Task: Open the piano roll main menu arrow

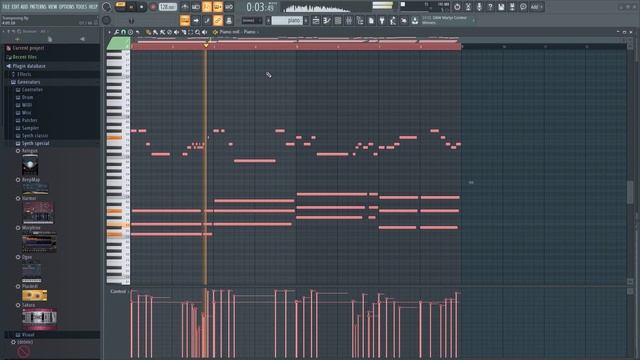Action: pyautogui.click(x=109, y=32)
